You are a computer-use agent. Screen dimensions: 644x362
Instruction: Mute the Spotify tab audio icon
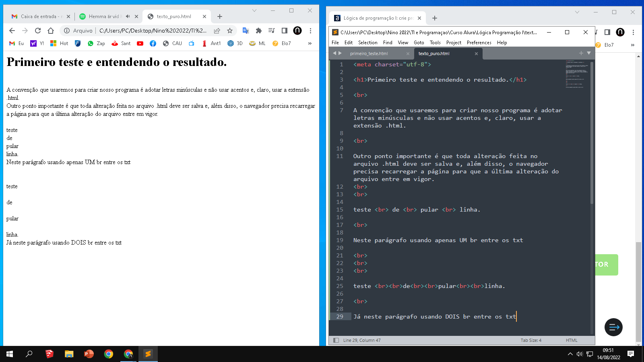pyautogui.click(x=128, y=16)
